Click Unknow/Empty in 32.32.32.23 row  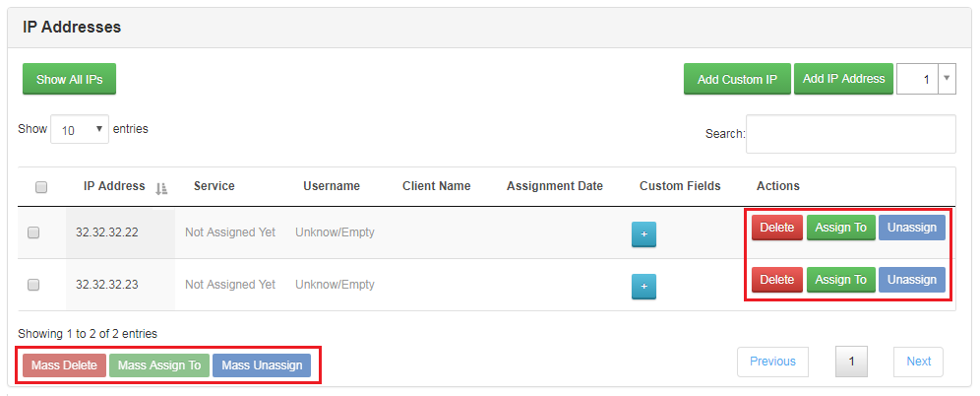click(335, 285)
